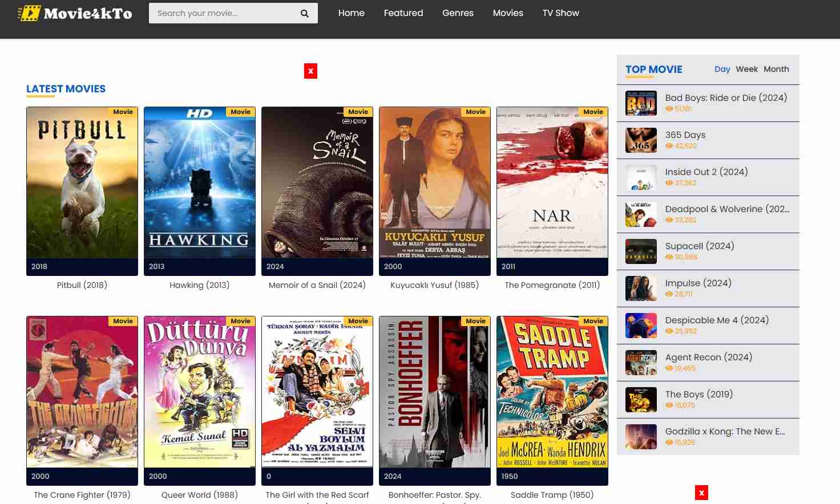Click the Despicable Me 4 thumbnail

coord(641,326)
